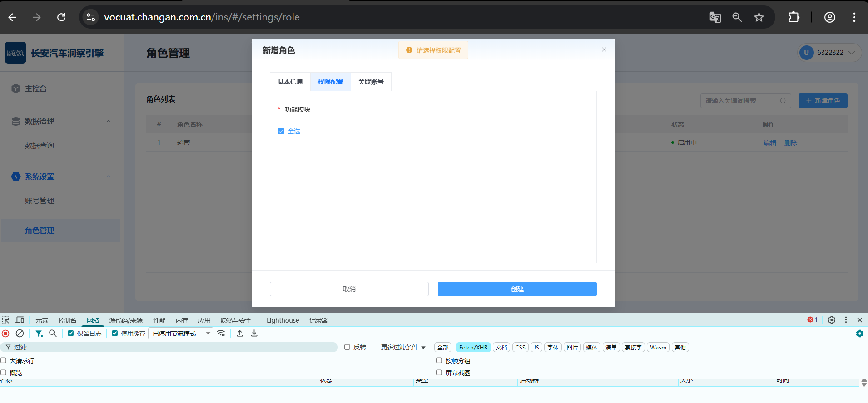The image size is (868, 403).
Task: Open the 已停用节流模式 throttling dropdown
Action: click(x=181, y=334)
